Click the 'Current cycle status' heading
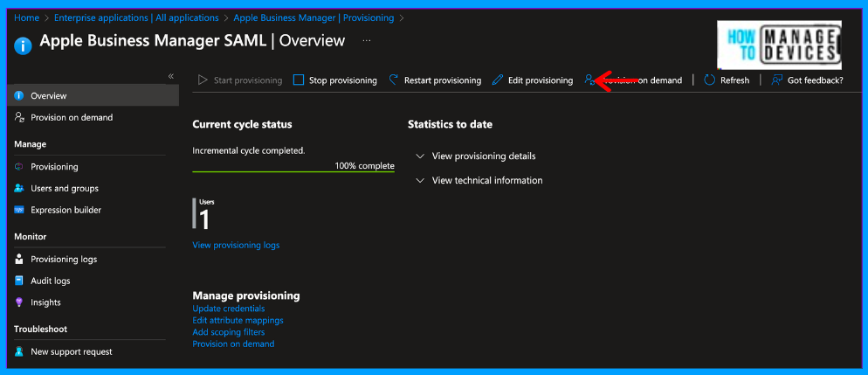868x375 pixels. point(242,125)
